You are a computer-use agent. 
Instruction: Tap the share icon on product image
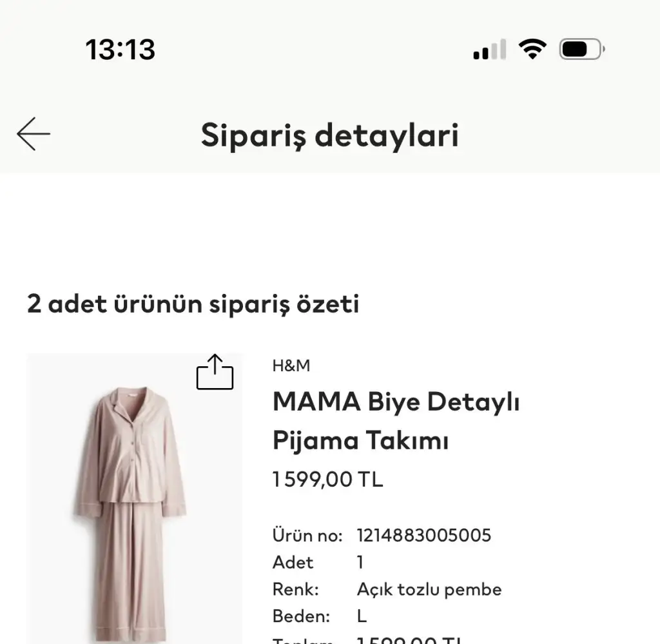pos(215,373)
